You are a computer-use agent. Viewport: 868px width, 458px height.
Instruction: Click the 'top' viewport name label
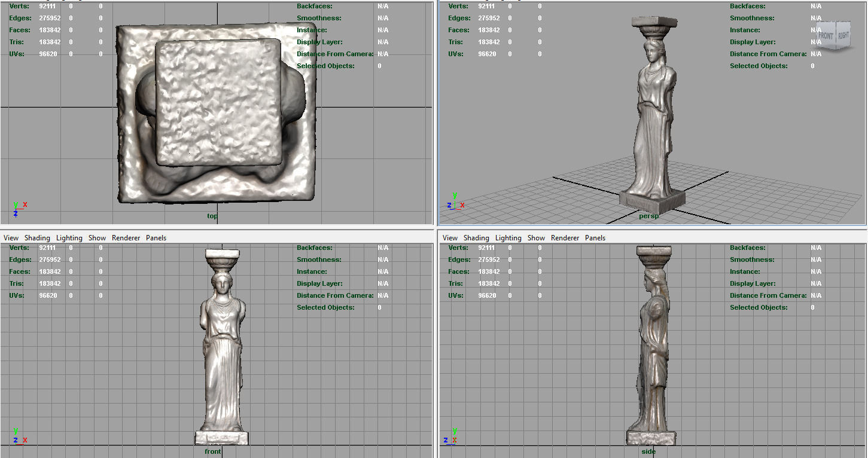coord(212,216)
